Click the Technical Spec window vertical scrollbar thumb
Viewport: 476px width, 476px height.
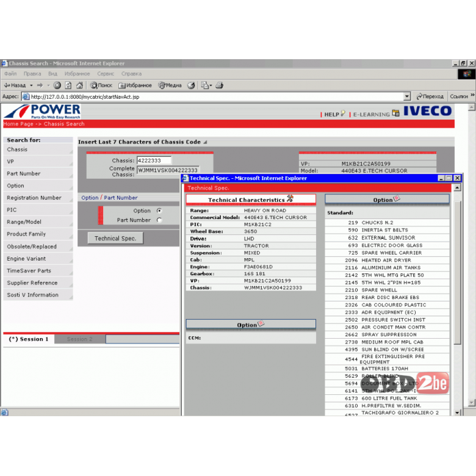457,272
